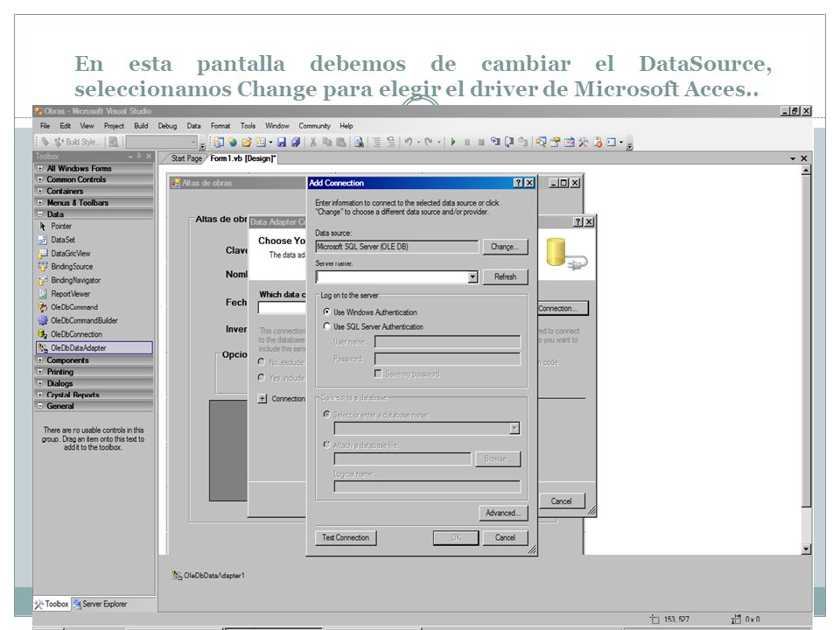Pick the 'Yes, include' radio in wizard
This screenshot has width=840, height=630.
[262, 378]
